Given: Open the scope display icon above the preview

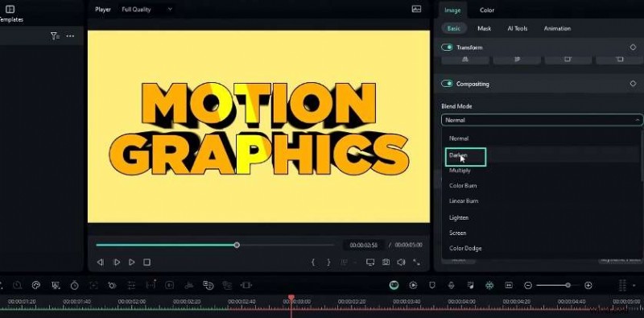Looking at the screenshot, I should pyautogui.click(x=416, y=9).
